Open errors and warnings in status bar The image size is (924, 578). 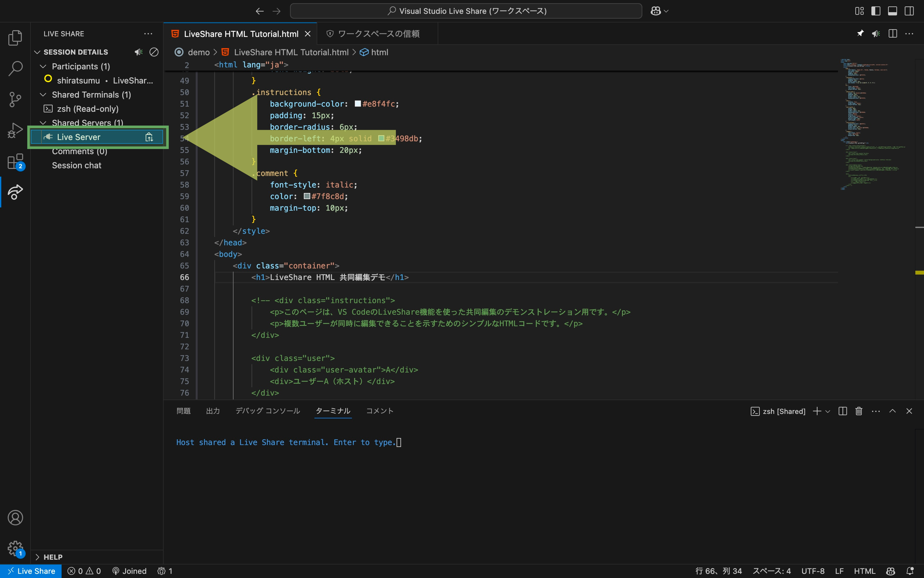click(84, 571)
